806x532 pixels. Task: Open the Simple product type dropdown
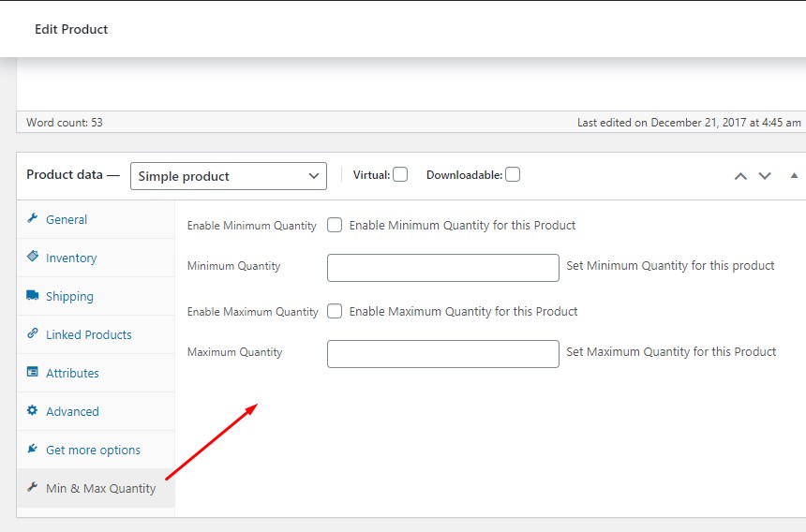(x=229, y=176)
